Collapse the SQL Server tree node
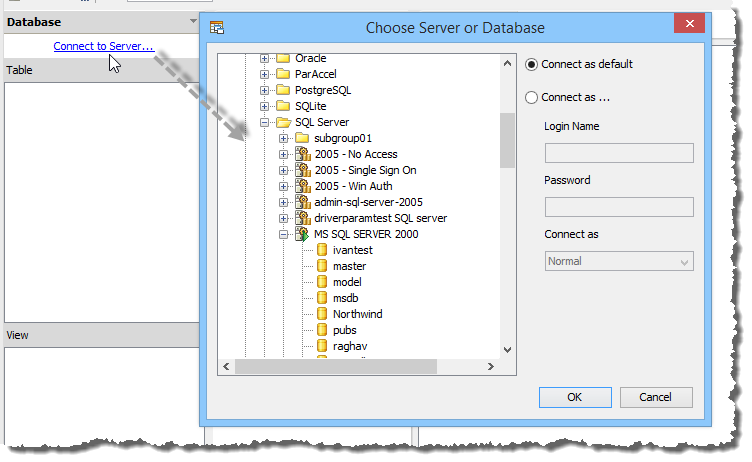The height and width of the screenshot is (462, 752). [264, 122]
